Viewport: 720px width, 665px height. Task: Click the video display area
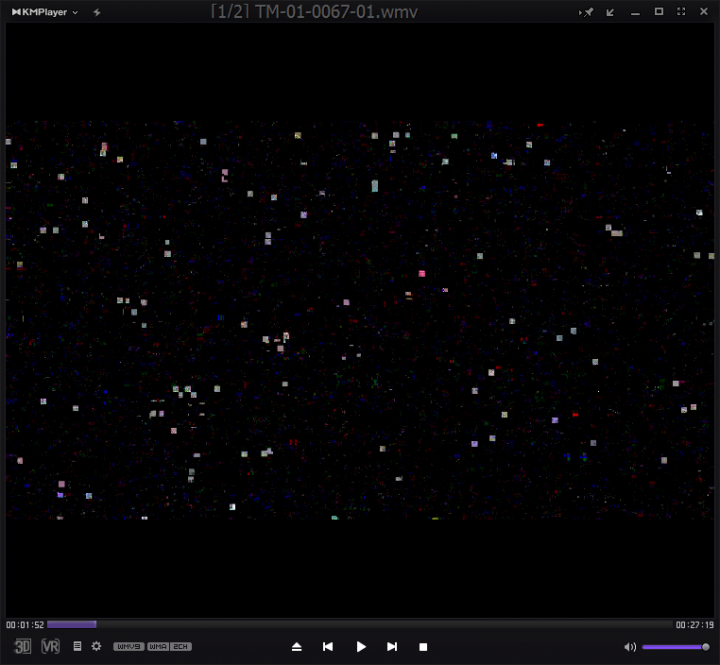(360, 320)
